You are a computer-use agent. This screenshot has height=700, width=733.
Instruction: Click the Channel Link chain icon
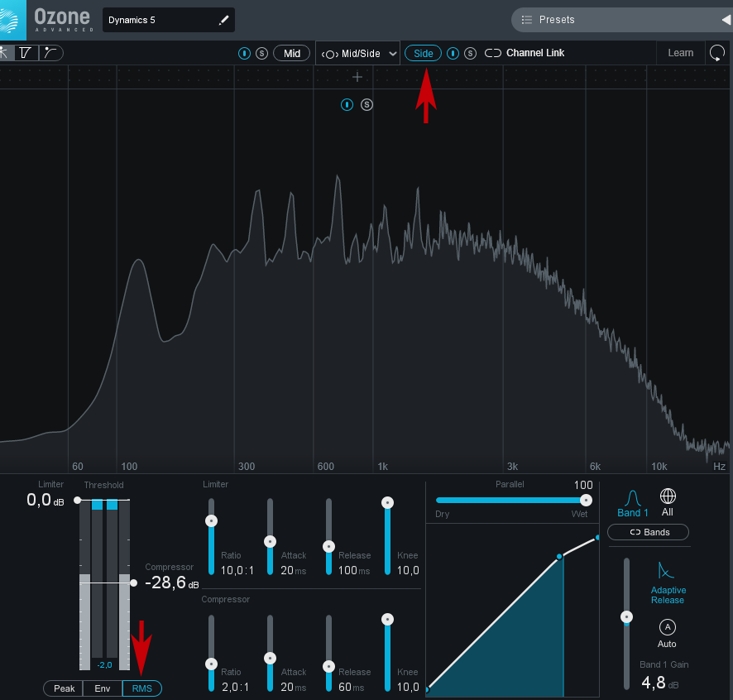coord(493,53)
